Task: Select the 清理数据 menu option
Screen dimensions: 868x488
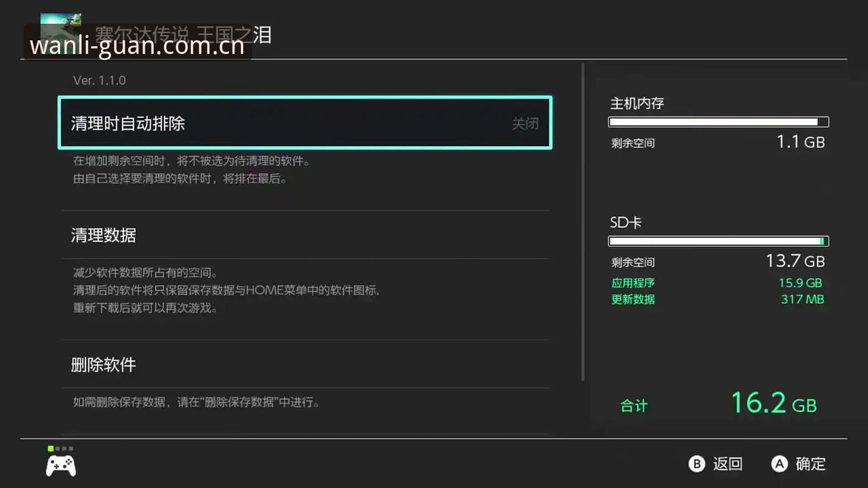Action: [305, 235]
